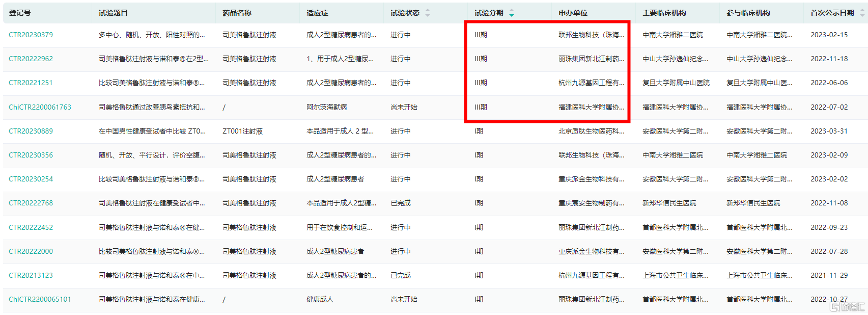Select indication 健康成人
Viewport: 868px width, 315px height.
click(x=320, y=299)
